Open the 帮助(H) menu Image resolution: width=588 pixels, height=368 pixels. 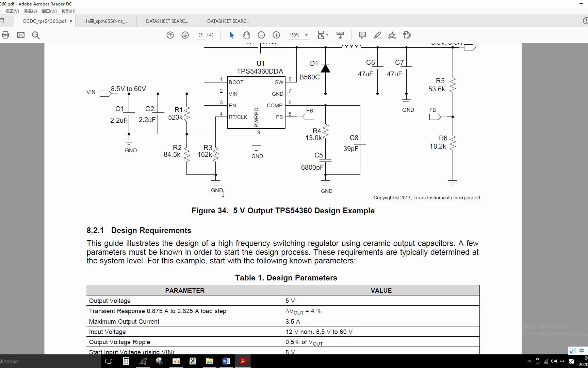coord(68,11)
